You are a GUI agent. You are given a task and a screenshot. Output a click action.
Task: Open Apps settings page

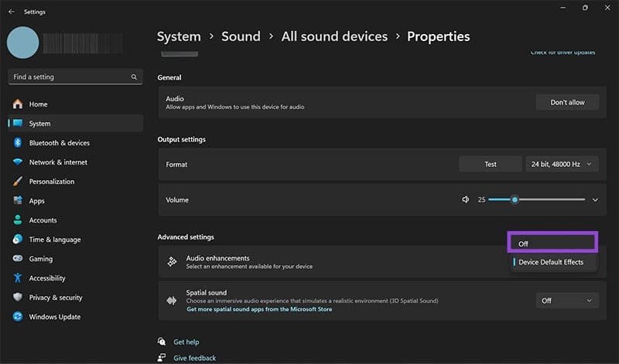click(75, 201)
